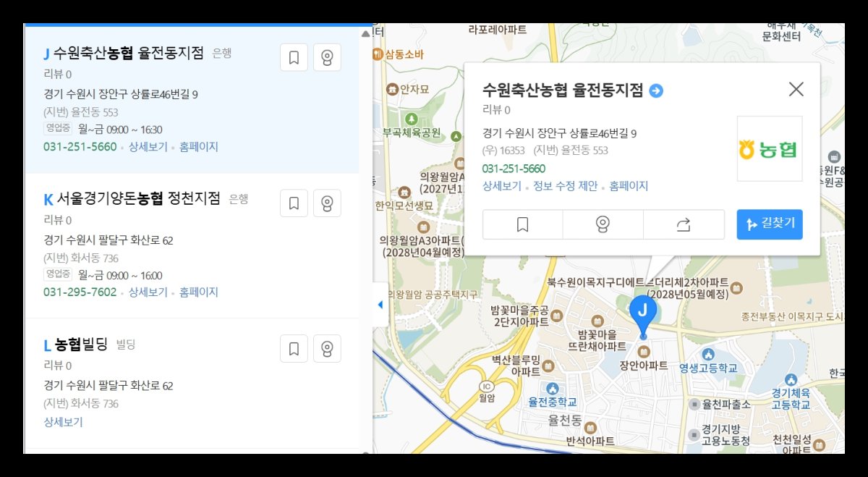This screenshot has width=868, height=477.
Task: Open roadview from the map popup
Action: pyautogui.click(x=603, y=224)
